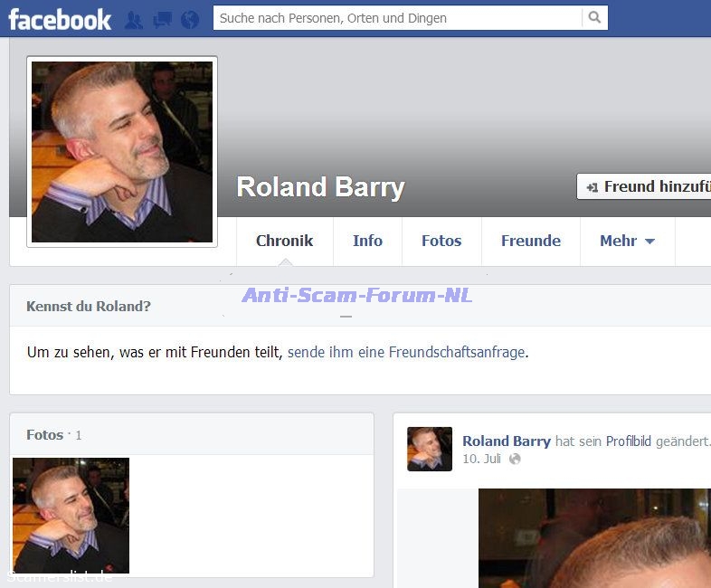Image resolution: width=711 pixels, height=588 pixels.
Task: Open the 10. Juli timestamp link
Action: click(x=481, y=460)
